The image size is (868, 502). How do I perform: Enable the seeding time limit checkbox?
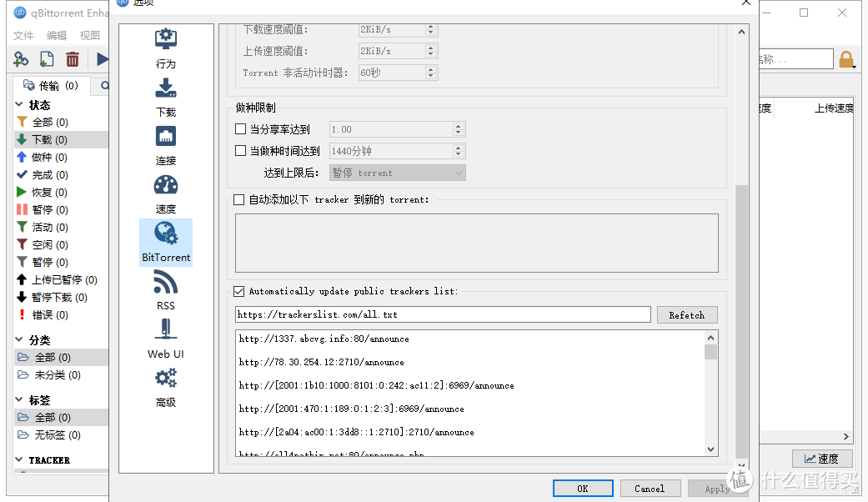pos(240,151)
